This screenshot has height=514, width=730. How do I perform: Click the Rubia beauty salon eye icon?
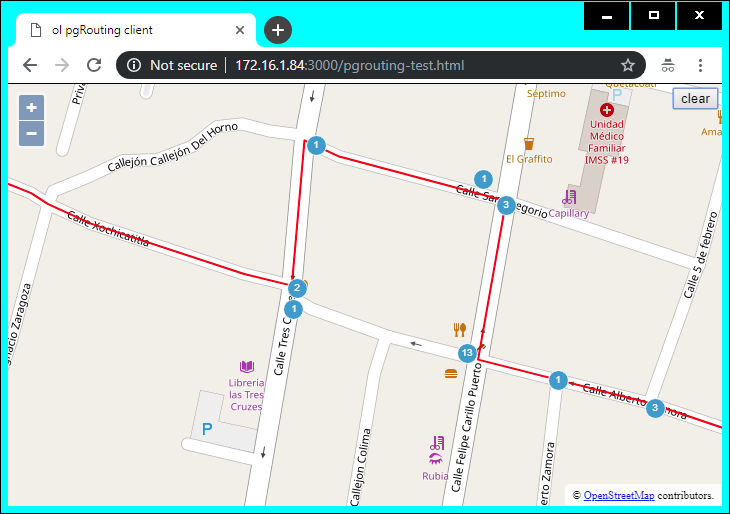pos(435,460)
